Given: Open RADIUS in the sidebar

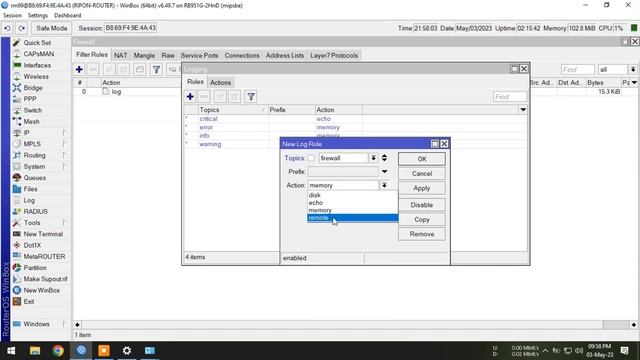Looking at the screenshot, I should point(36,211).
